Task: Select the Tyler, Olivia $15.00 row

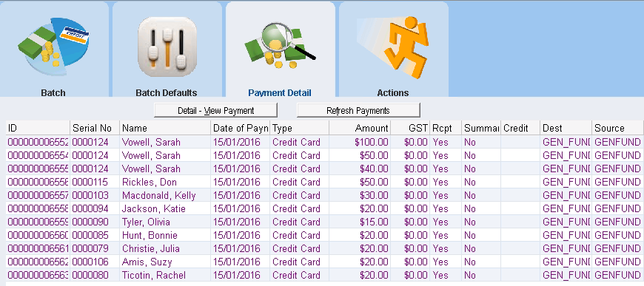Action: pos(324,222)
